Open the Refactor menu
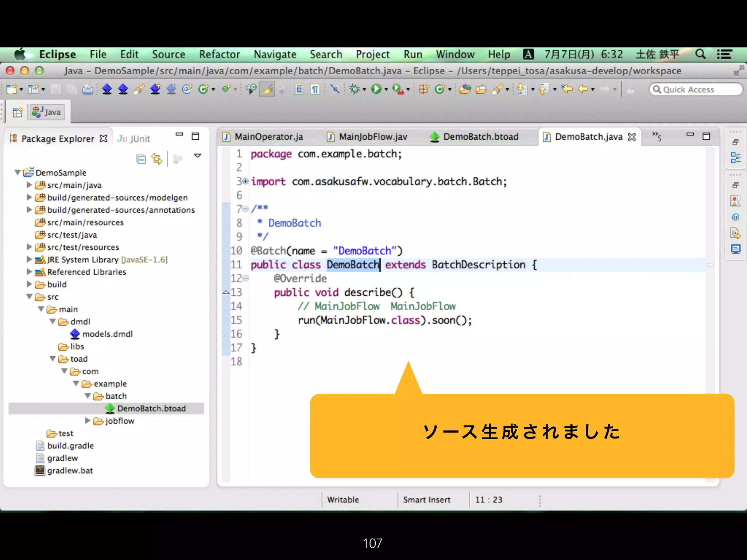 [219, 54]
